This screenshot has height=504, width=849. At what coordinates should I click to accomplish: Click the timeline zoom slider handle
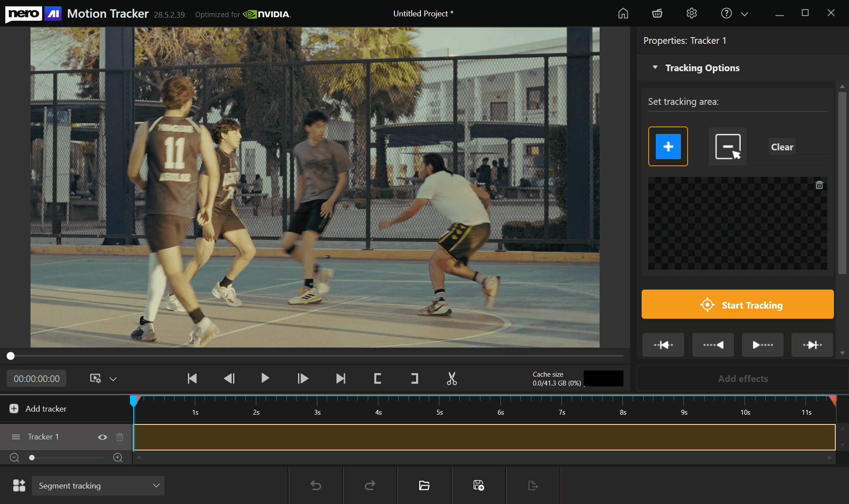point(32,458)
